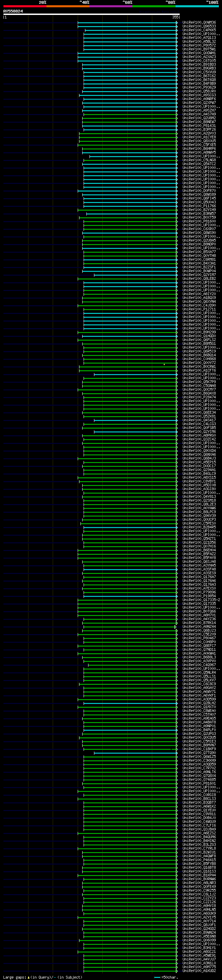
Task: Select the UniRef100_A2QV03 label
Action: coord(199,133)
